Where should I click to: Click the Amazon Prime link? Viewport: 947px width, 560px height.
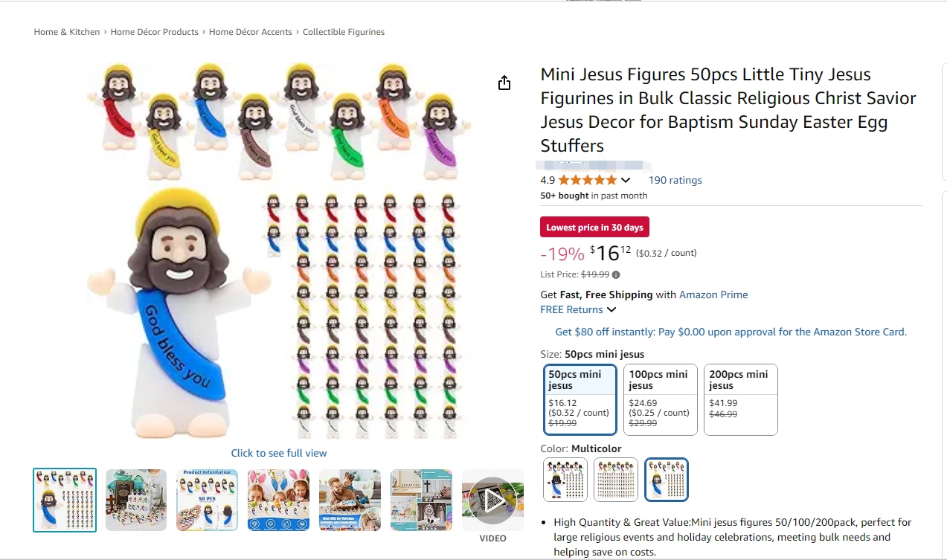click(713, 295)
